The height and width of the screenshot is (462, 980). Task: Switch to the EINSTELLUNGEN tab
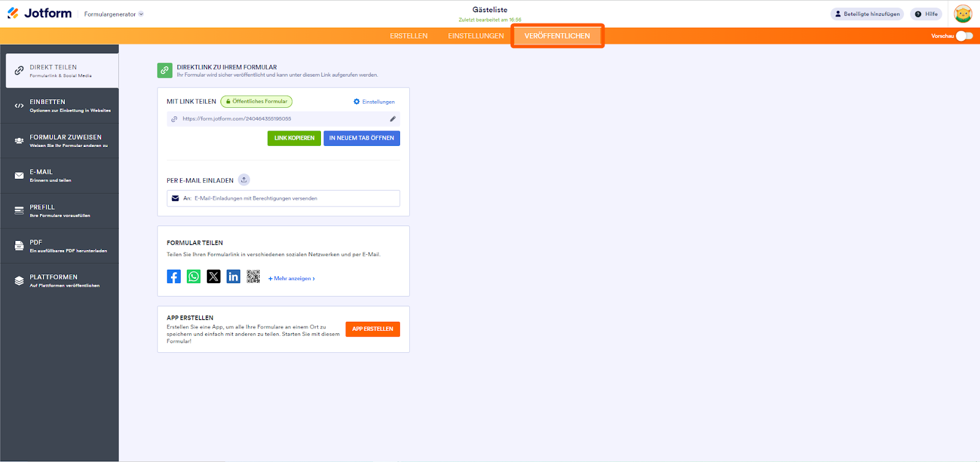point(476,36)
